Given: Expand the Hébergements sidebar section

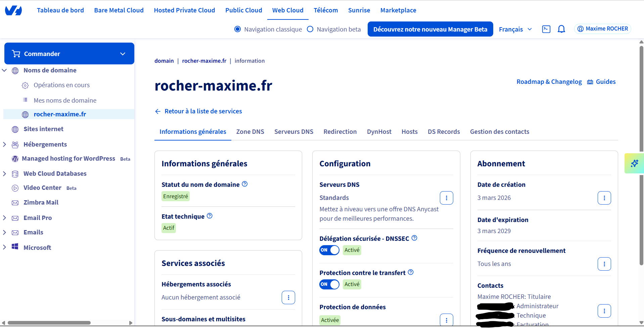Looking at the screenshot, I should 4,144.
